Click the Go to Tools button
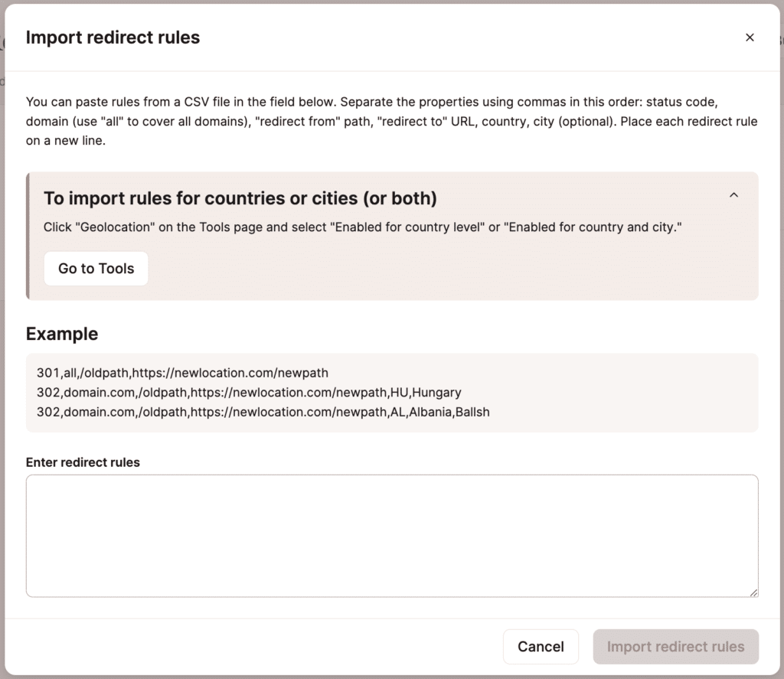 tap(96, 268)
